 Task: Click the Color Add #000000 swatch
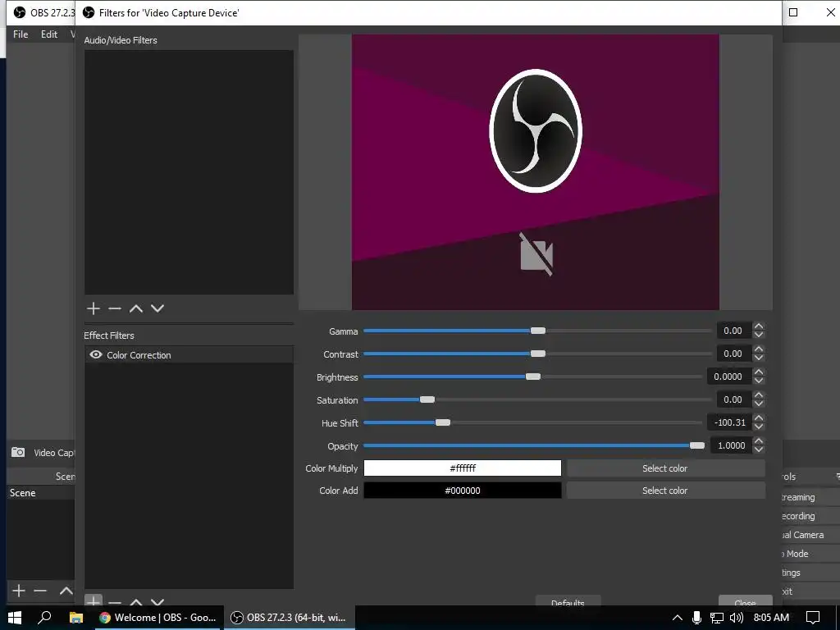click(463, 491)
